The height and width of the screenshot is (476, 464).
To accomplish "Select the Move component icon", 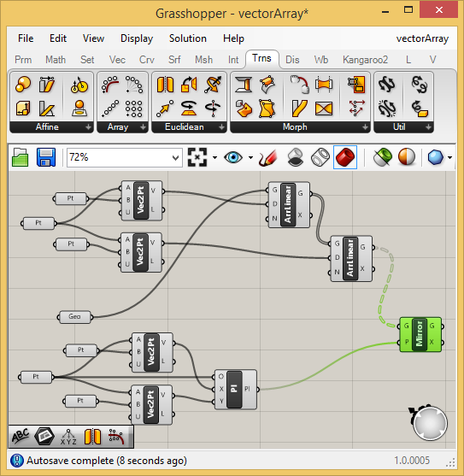I will [165, 109].
